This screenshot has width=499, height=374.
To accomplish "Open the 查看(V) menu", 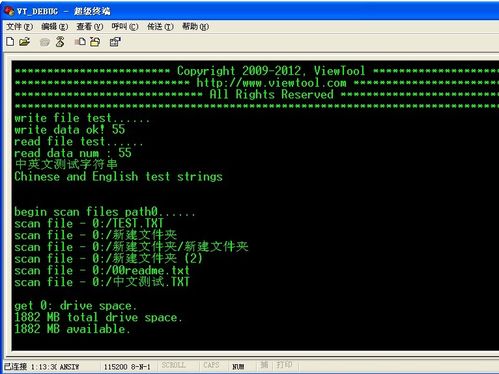I will tap(89, 27).
